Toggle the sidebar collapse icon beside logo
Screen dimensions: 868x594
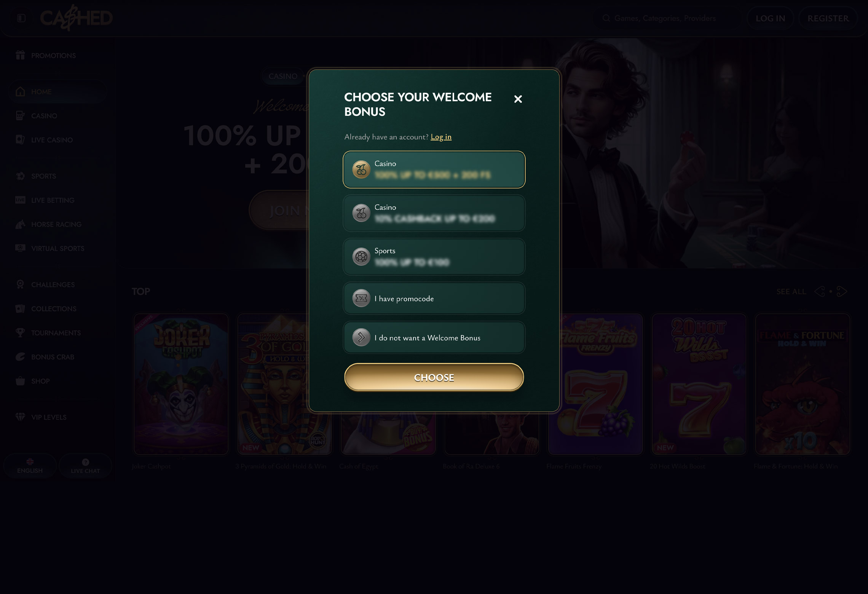click(x=21, y=18)
